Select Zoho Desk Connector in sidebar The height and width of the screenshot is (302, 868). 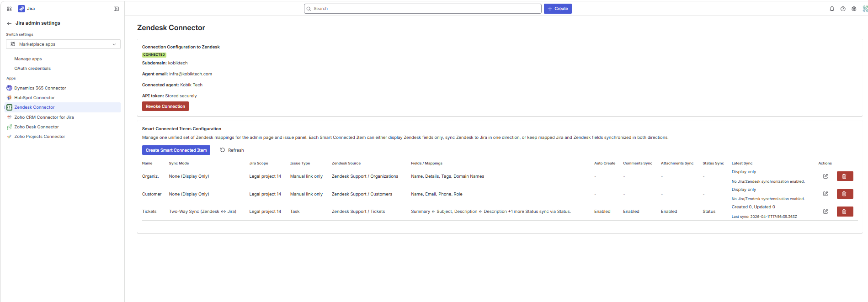[x=37, y=127]
